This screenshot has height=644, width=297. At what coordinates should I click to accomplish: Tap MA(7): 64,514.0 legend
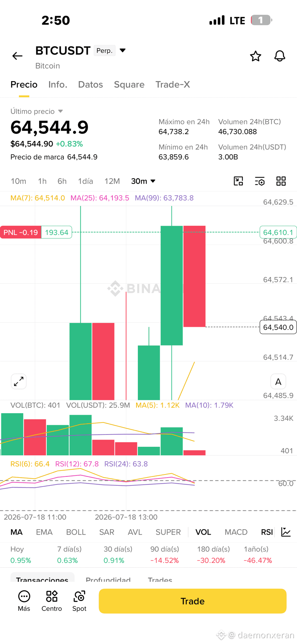[x=38, y=198]
